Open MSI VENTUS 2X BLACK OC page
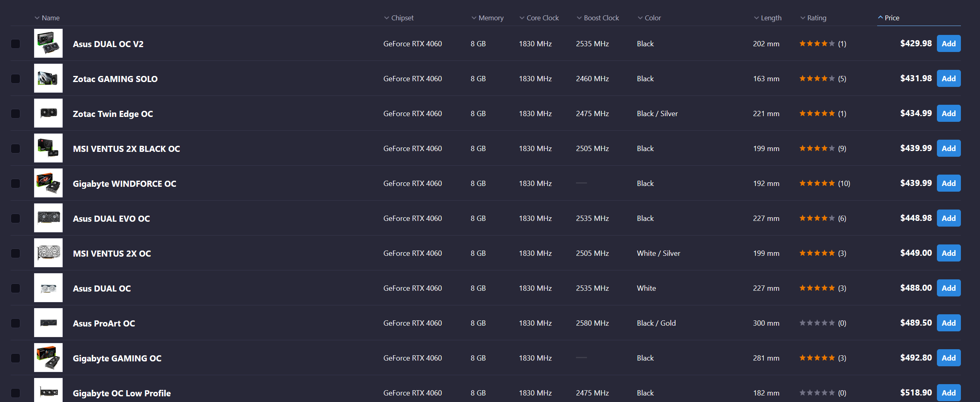Viewport: 980px width, 402px height. (x=126, y=149)
